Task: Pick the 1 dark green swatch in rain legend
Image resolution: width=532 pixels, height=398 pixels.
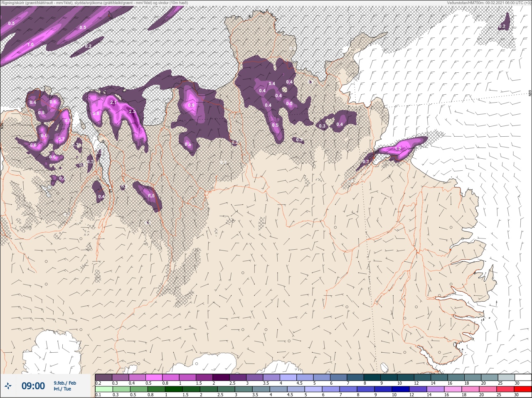Action: (173, 389)
